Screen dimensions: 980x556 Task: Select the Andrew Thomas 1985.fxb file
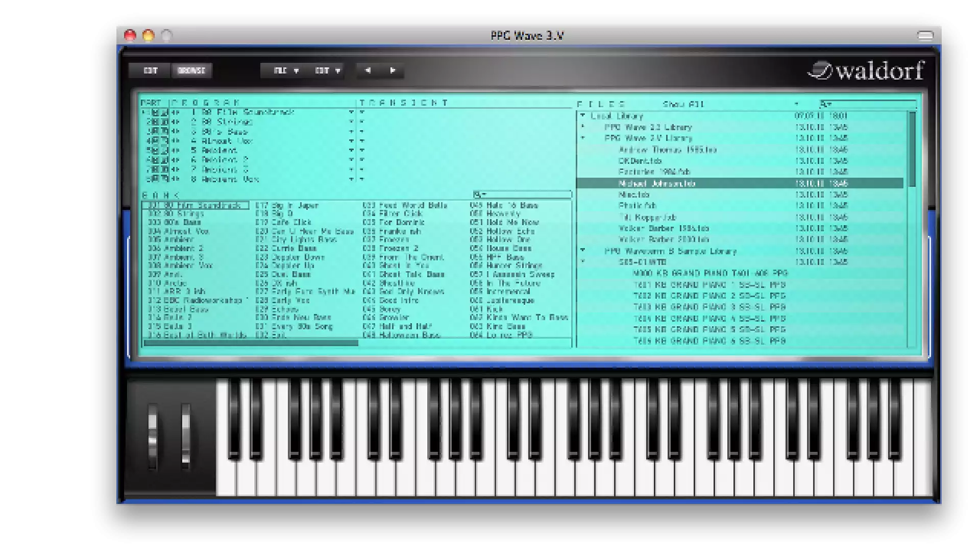(668, 150)
